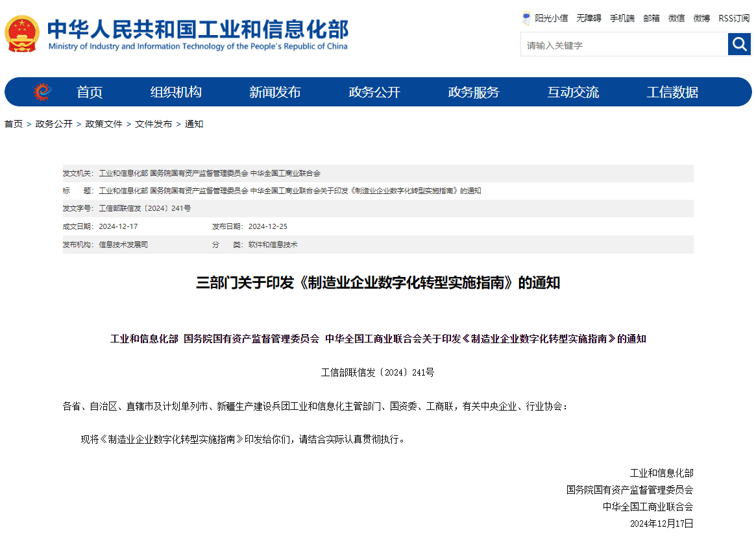Open the 政务服务 navigation menu
Screen dimensions: 756x541
[474, 92]
